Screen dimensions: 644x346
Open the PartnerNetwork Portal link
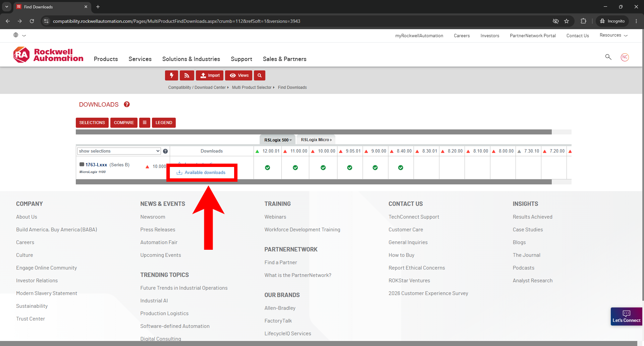[533, 36]
